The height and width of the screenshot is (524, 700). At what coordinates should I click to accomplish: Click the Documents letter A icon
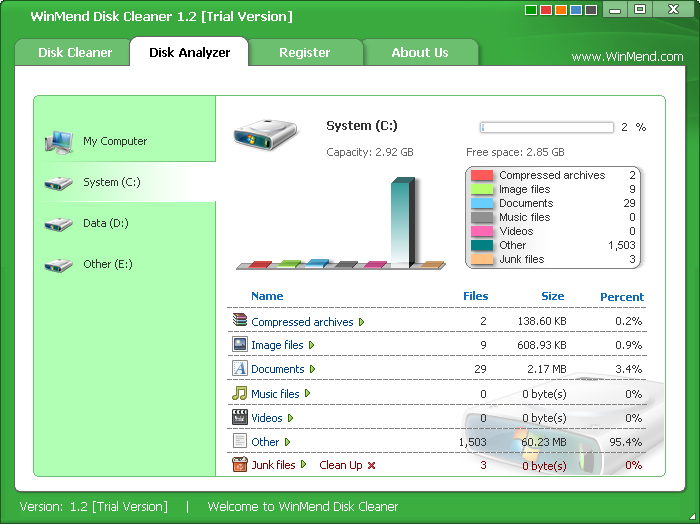coord(240,368)
